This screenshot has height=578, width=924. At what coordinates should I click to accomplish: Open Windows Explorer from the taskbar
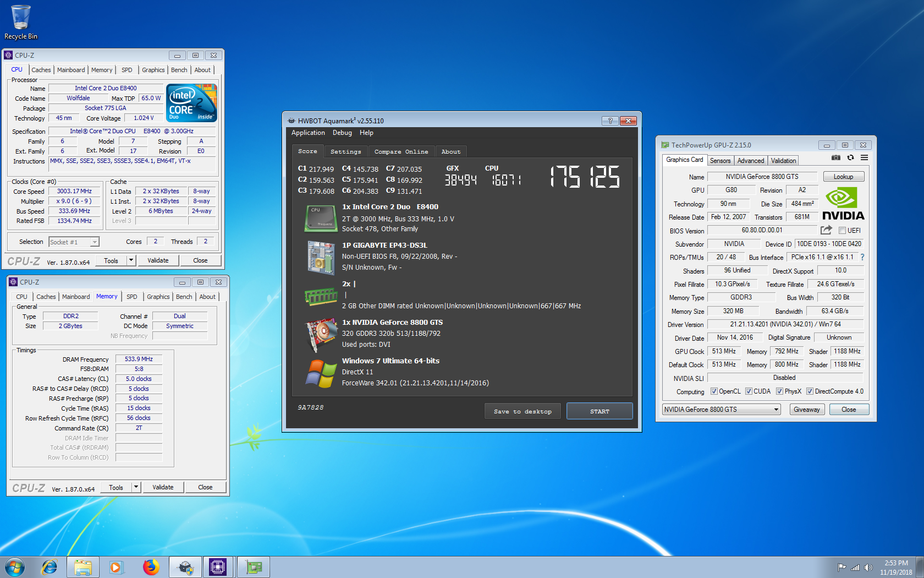pyautogui.click(x=83, y=567)
